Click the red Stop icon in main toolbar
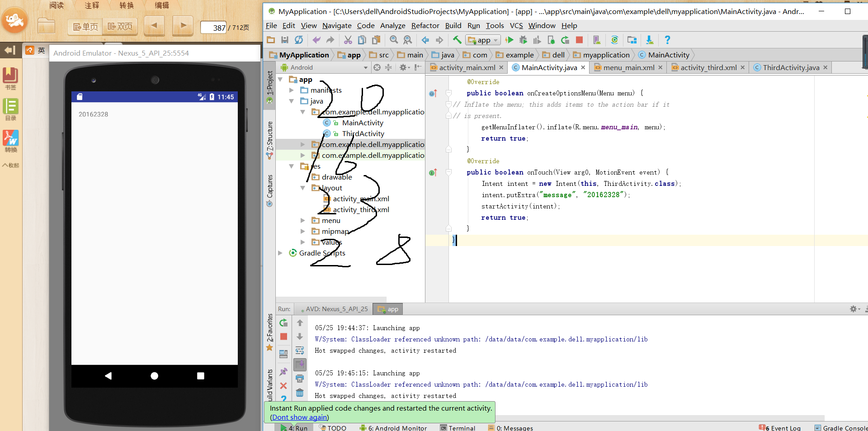 point(579,40)
